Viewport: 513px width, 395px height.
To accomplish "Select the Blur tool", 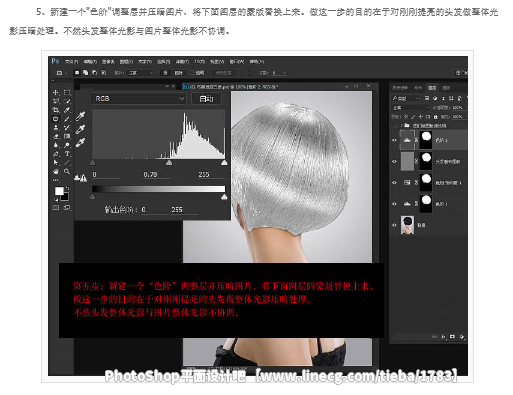I will coord(56,145).
